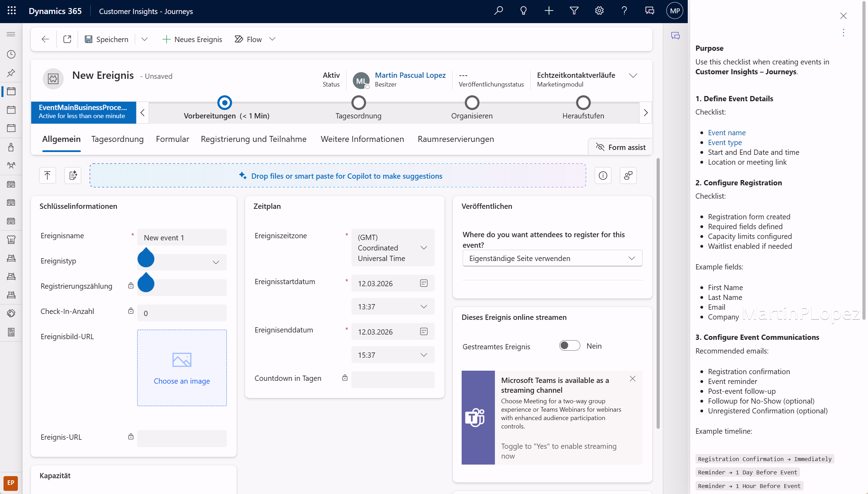The image size is (868, 494).
Task: Click the Ereignisname input field
Action: pyautogui.click(x=182, y=238)
